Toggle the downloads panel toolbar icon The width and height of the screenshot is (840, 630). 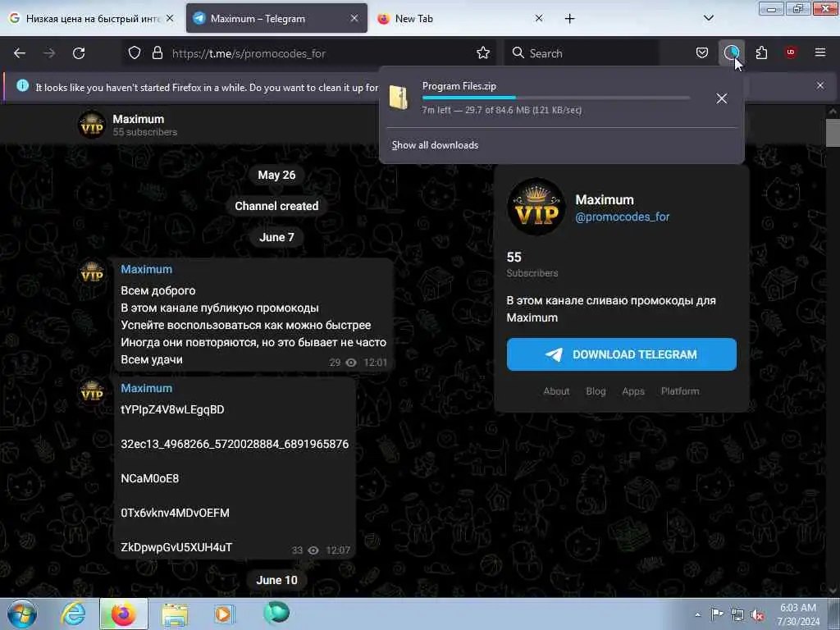731,52
